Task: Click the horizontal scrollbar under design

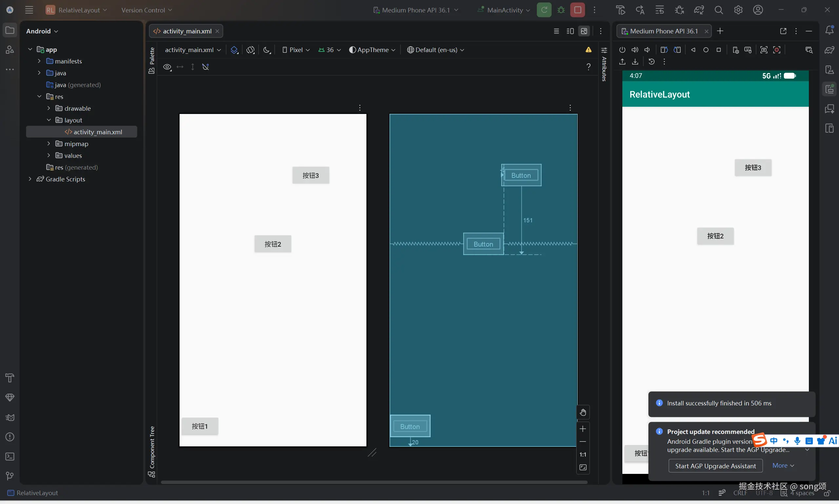Action: [374, 482]
